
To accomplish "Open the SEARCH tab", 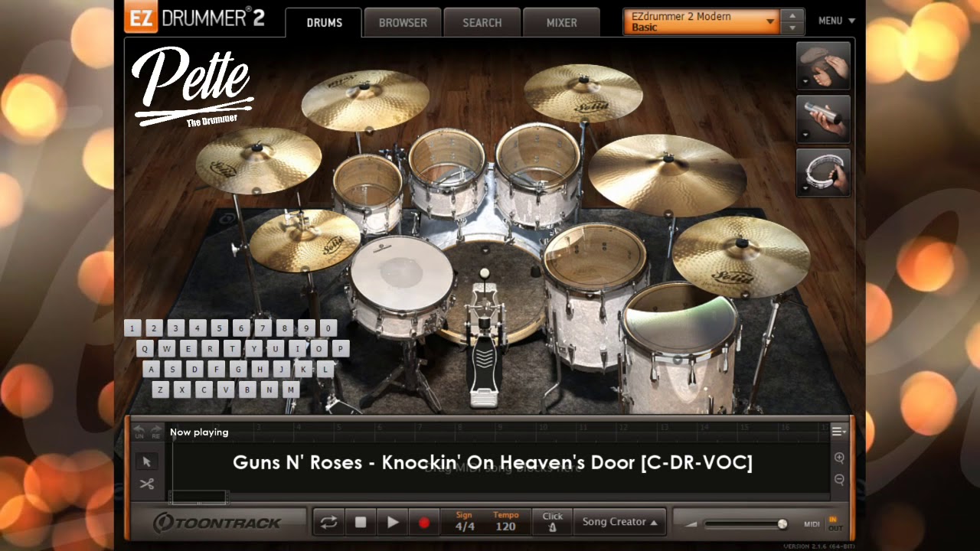I will pos(482,23).
